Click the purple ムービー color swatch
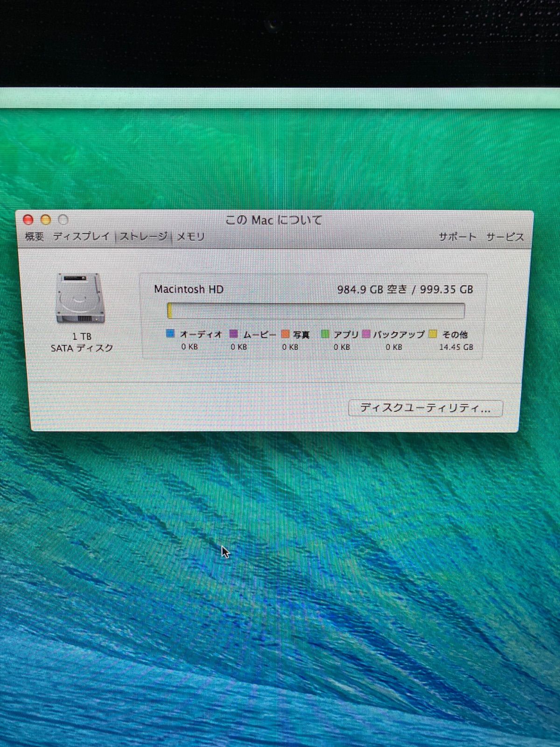 [x=234, y=334]
